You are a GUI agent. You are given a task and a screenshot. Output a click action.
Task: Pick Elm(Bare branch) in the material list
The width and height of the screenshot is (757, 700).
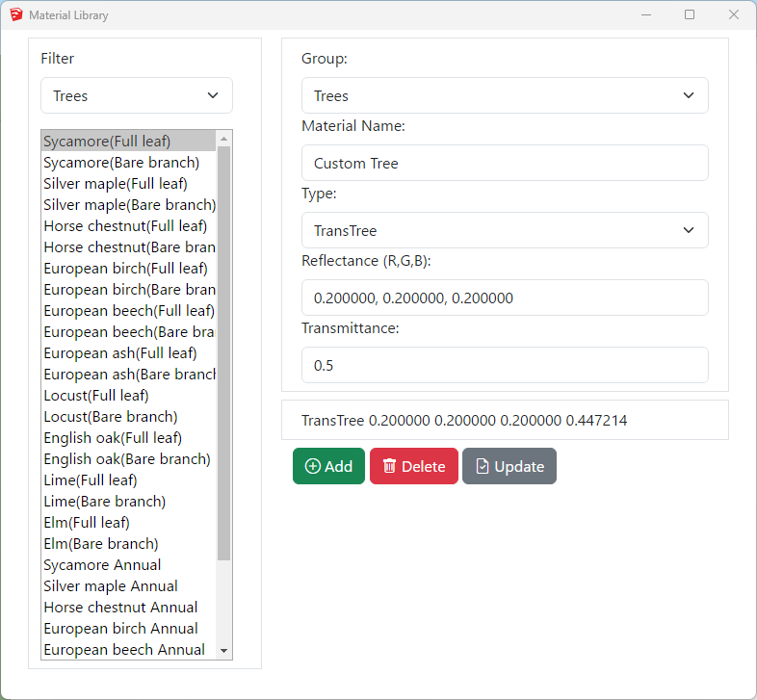point(101,543)
